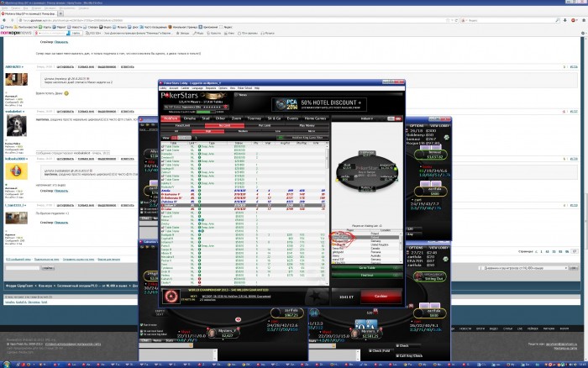Open Notes tab on bottom-left poker table
Screen dimensions: 588x368
157,340
